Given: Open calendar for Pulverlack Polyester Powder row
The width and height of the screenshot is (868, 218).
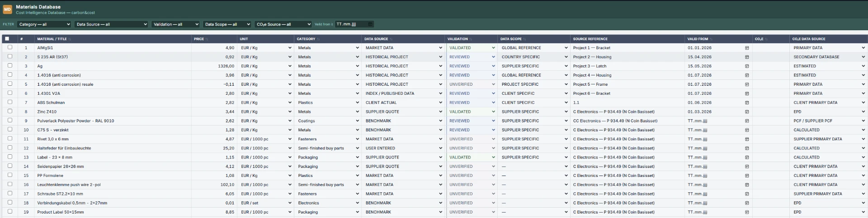Looking at the screenshot, I should [x=747, y=121].
